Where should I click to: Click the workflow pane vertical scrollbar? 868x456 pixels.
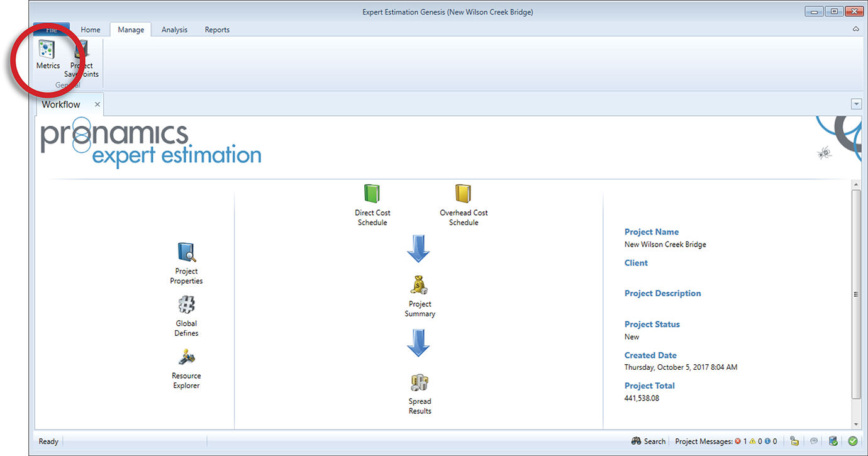tap(855, 294)
